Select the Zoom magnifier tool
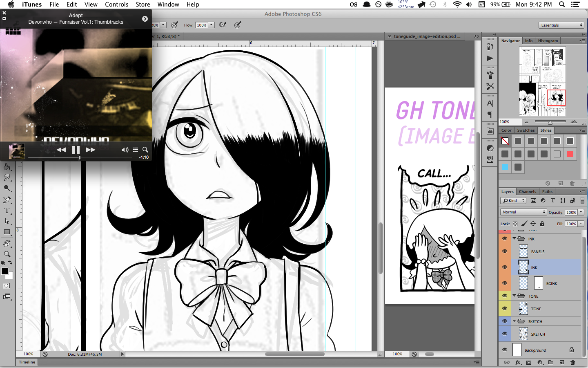 (x=7, y=254)
